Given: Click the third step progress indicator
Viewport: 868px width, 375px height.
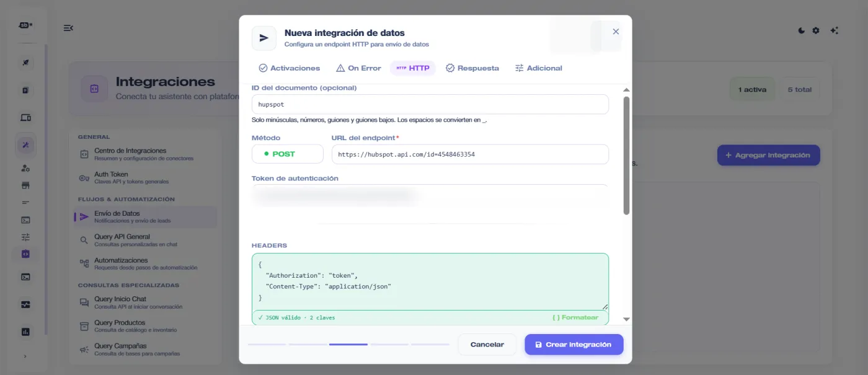Looking at the screenshot, I should point(348,344).
